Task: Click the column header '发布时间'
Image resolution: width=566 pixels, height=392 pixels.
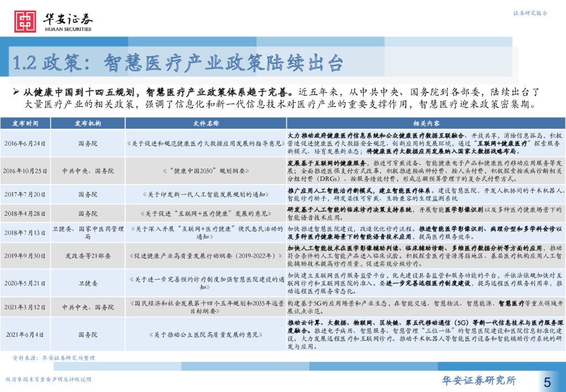Action: coord(25,123)
